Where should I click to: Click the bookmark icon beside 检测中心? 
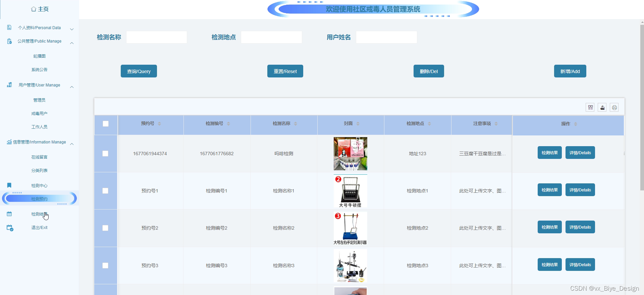[9, 185]
